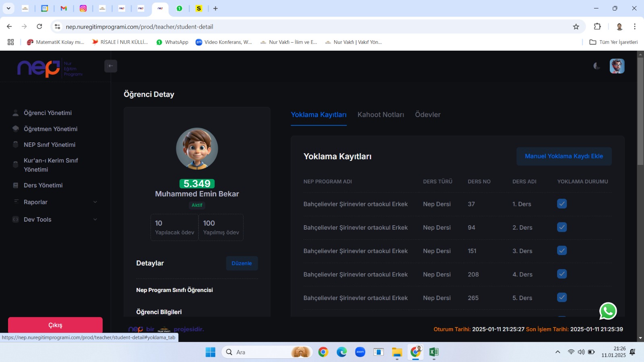Click browser back arrow
The width and height of the screenshot is (644, 362).
(9, 27)
